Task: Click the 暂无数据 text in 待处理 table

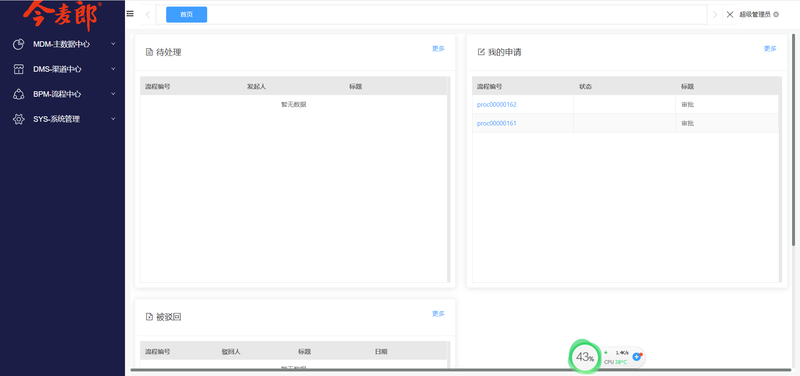Action: click(294, 105)
